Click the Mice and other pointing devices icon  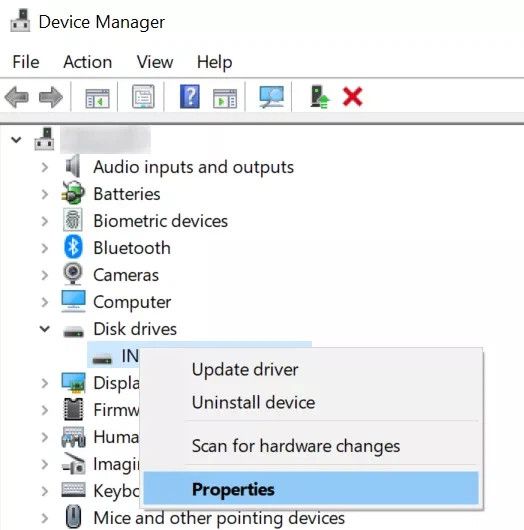[73, 517]
